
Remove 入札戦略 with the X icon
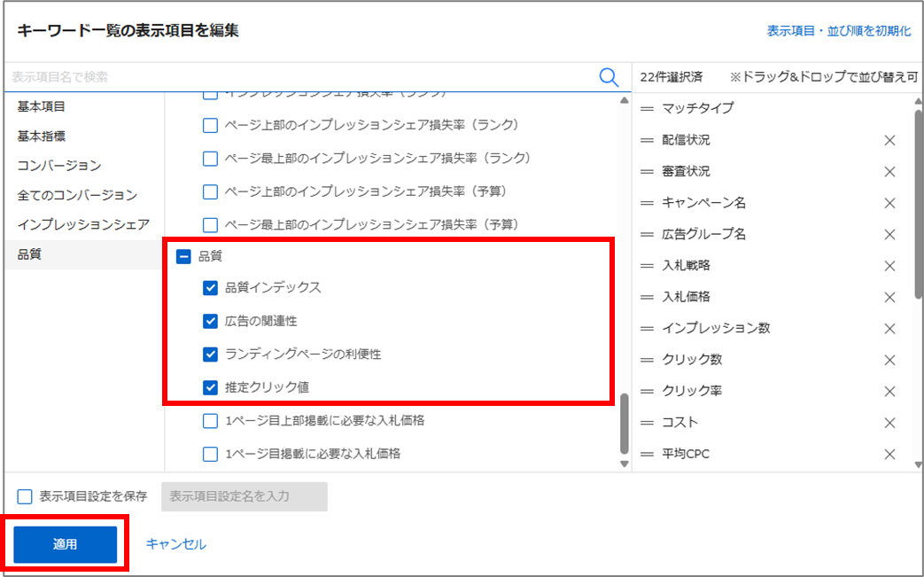coord(889,266)
